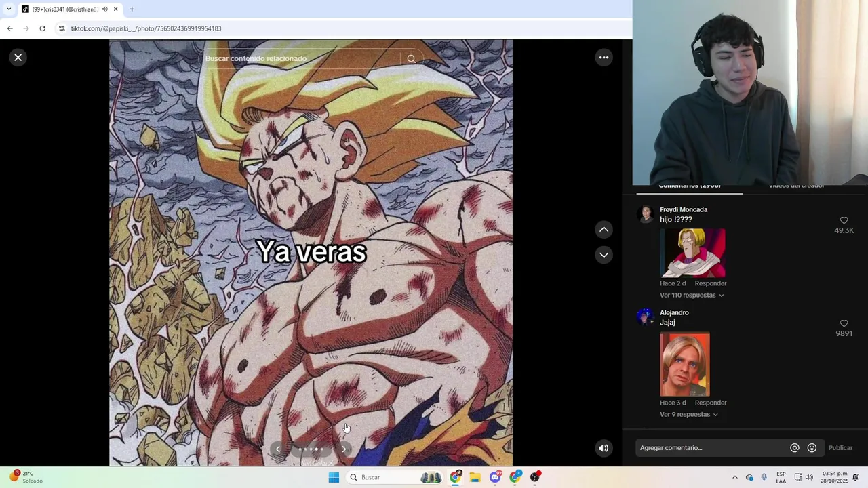Image resolution: width=868 pixels, height=488 pixels.
Task: Open Freydi Moncada's profile avatar
Action: tap(646, 215)
